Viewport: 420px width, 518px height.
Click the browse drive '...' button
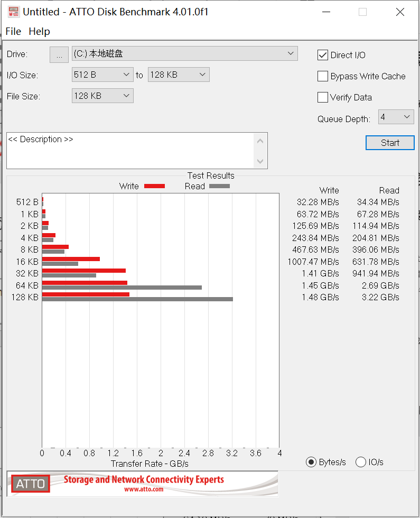(x=59, y=54)
